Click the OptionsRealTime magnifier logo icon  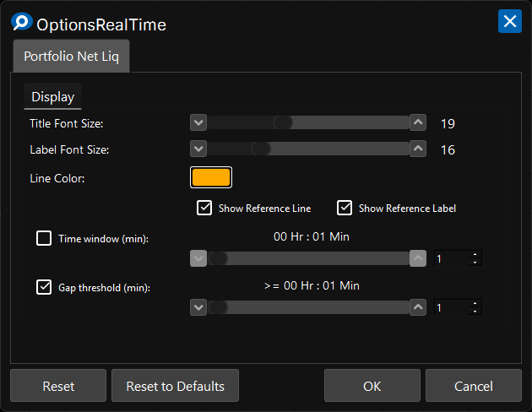(x=22, y=23)
